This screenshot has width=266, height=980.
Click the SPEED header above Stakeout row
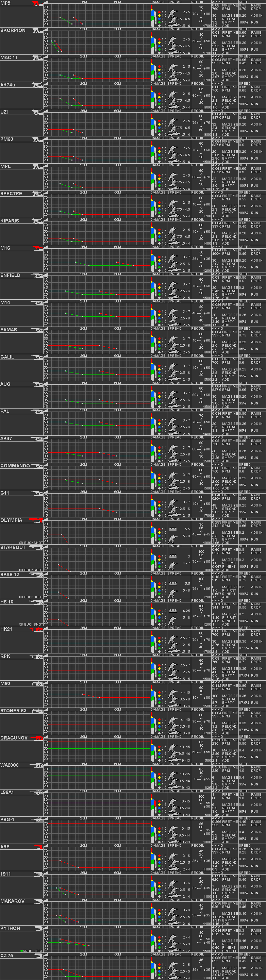point(245,546)
